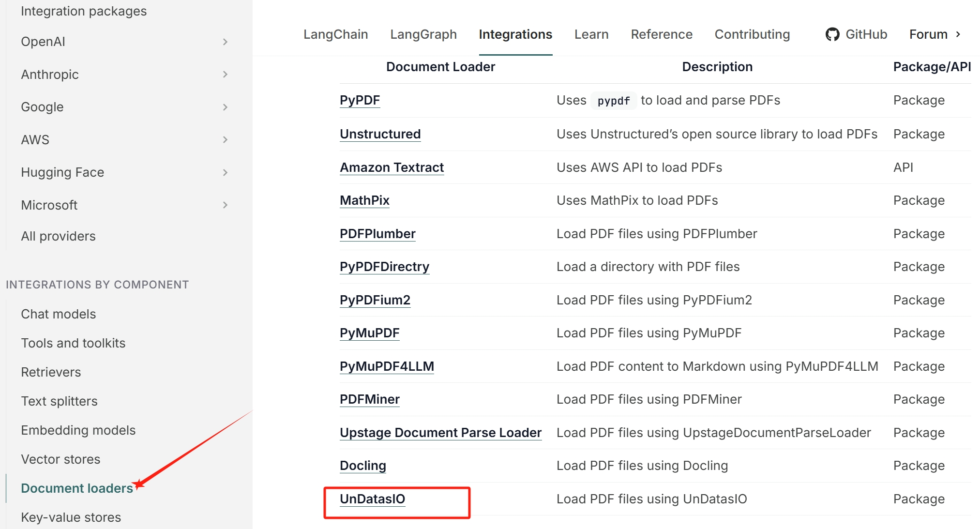
Task: Expand the Google provider chevron
Action: pos(225,107)
